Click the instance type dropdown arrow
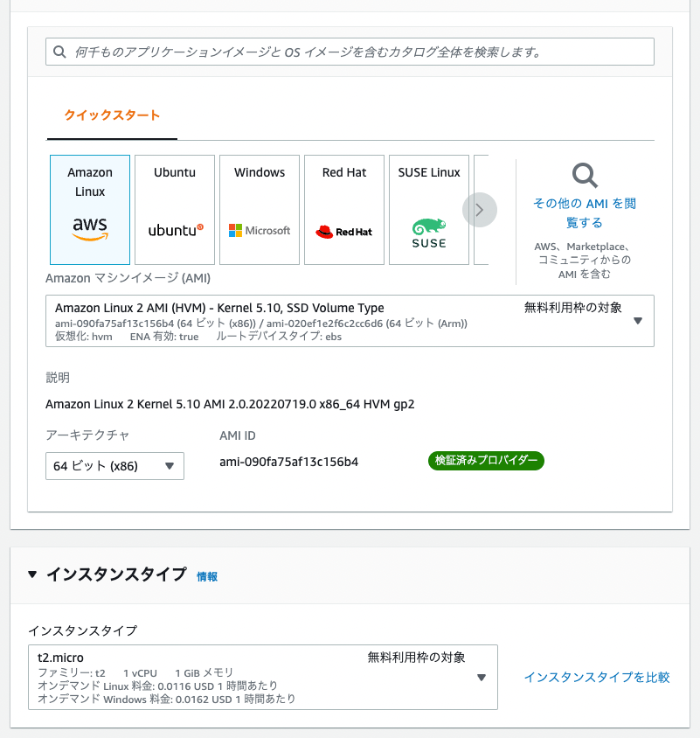 (482, 678)
